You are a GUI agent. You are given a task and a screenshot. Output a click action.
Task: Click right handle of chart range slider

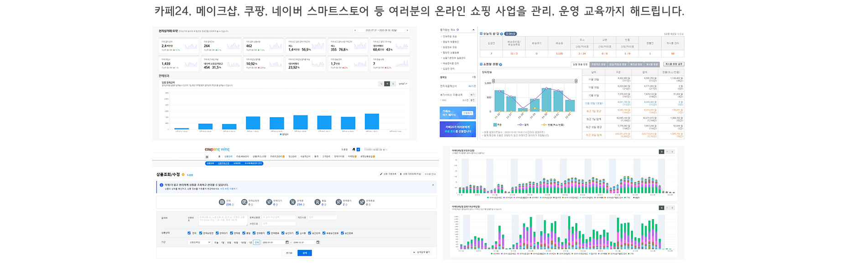click(576, 81)
